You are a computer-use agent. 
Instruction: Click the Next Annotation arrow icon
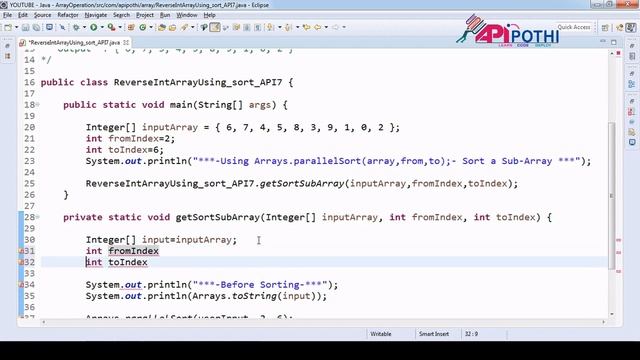pyautogui.click(x=271, y=27)
